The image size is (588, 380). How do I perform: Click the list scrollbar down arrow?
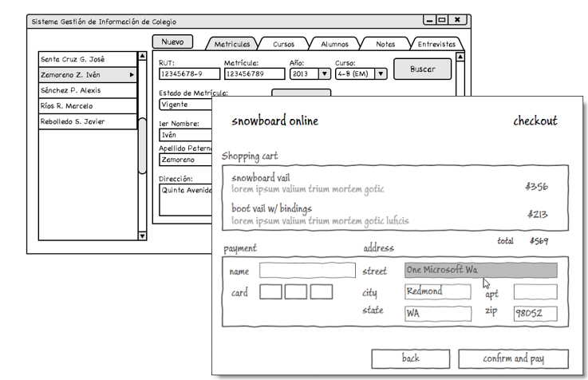click(143, 236)
